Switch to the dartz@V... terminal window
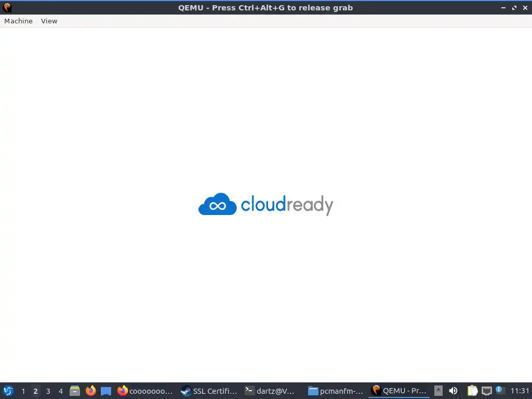This screenshot has height=399, width=532. point(270,391)
